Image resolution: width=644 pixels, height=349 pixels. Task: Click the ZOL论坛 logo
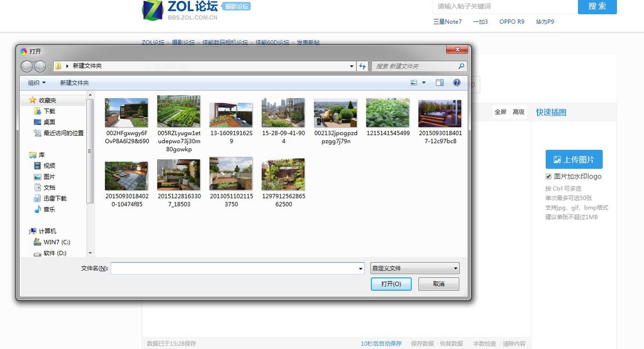(177, 11)
